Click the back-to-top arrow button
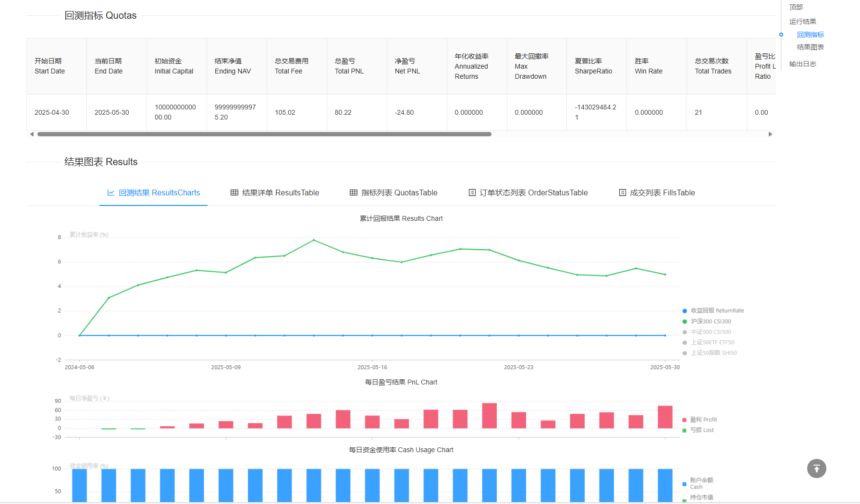860x504 pixels. tap(816, 468)
